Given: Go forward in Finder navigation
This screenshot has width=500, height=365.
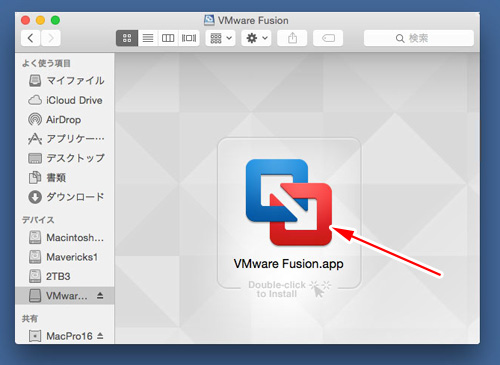Looking at the screenshot, I should (x=51, y=38).
